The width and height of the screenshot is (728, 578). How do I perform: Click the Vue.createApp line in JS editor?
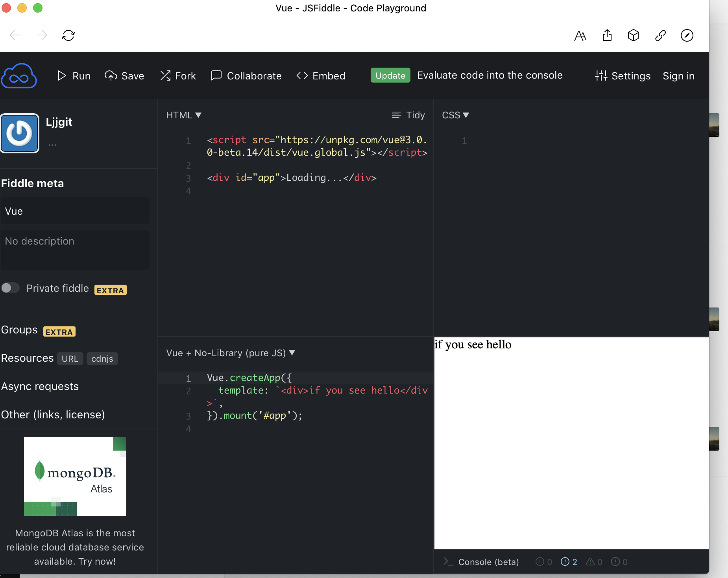tap(249, 378)
